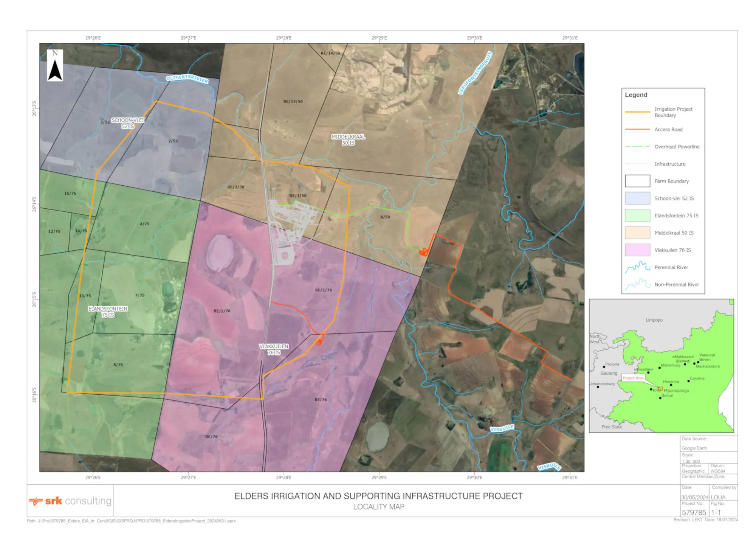Click the project number 579785

tap(694, 513)
